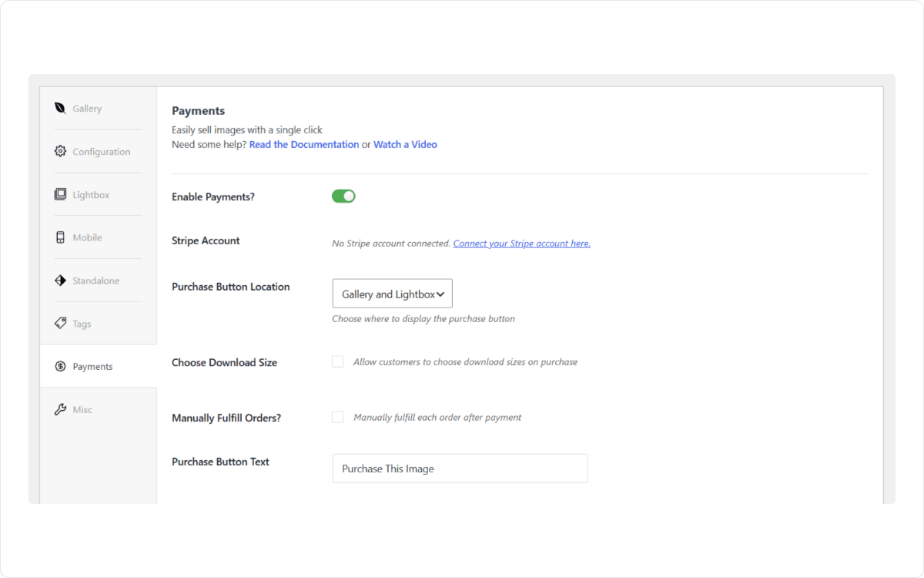Switch to the Tags tab label
924x578 pixels.
(82, 324)
